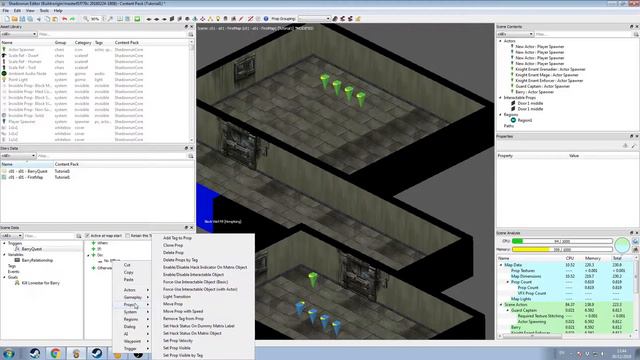
Task: Float the Asset Library panel
Action: (x=187, y=27)
